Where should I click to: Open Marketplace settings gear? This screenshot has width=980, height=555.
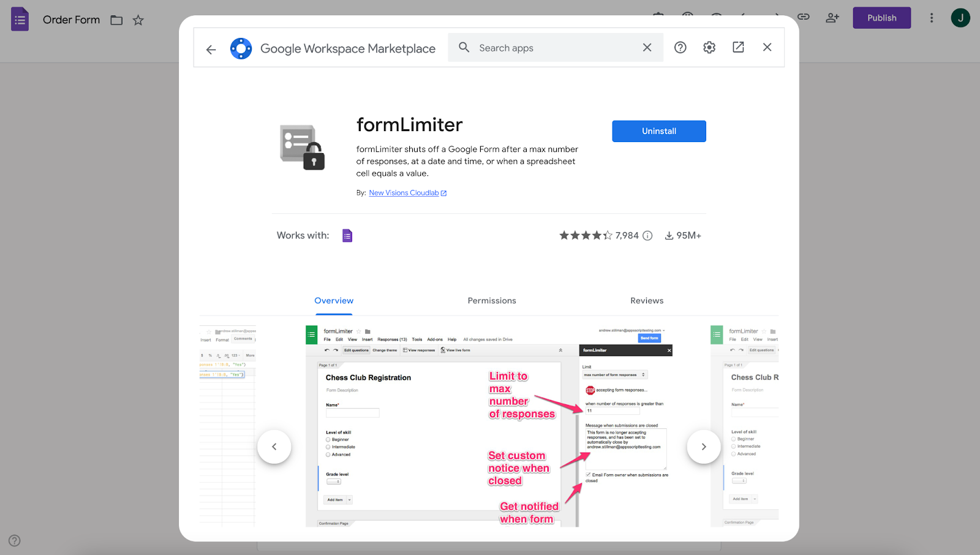pyautogui.click(x=709, y=48)
